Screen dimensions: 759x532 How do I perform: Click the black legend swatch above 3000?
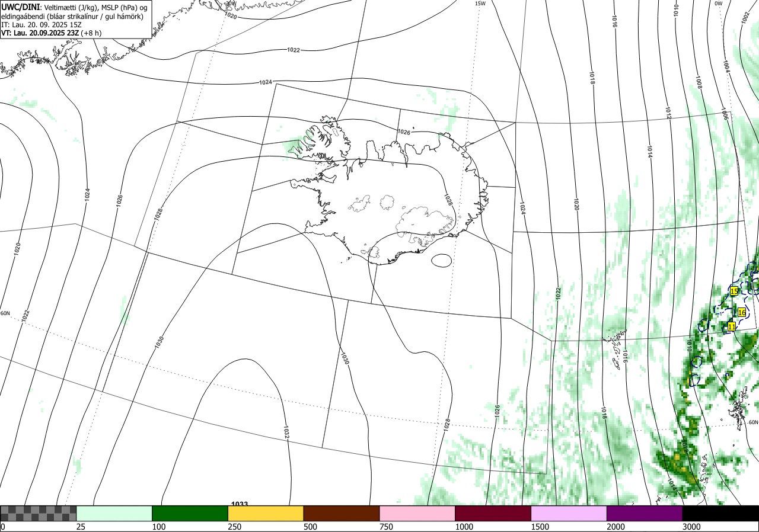pyautogui.click(x=720, y=513)
